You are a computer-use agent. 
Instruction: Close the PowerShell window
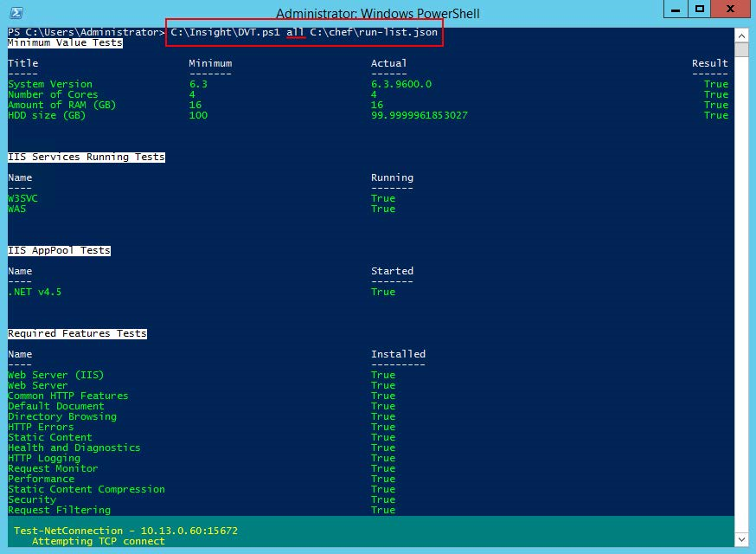(x=732, y=10)
